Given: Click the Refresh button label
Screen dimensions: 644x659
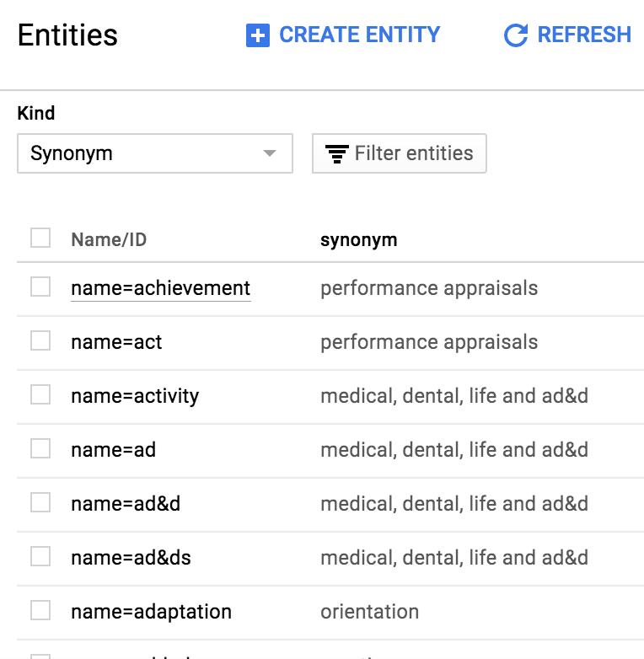Looking at the screenshot, I should pos(583,35).
